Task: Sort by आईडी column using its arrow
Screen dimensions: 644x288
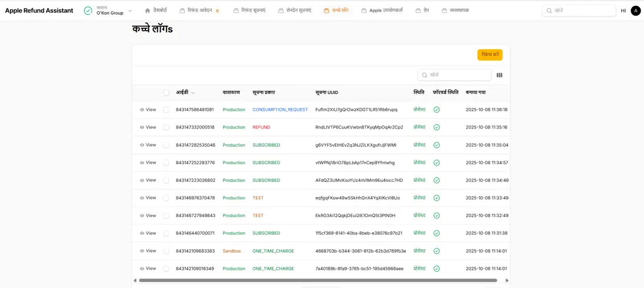Action: 192,93
